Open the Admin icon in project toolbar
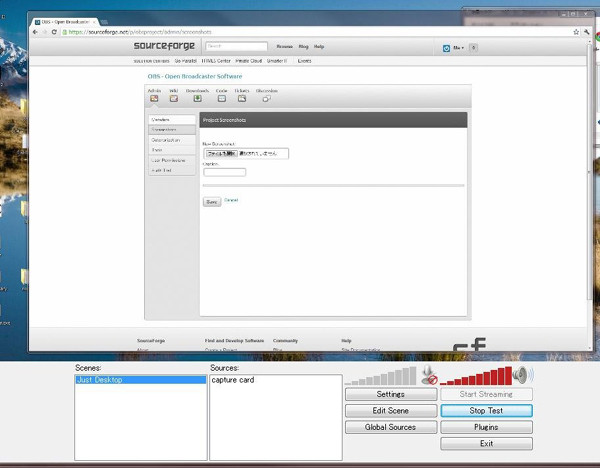 154,98
